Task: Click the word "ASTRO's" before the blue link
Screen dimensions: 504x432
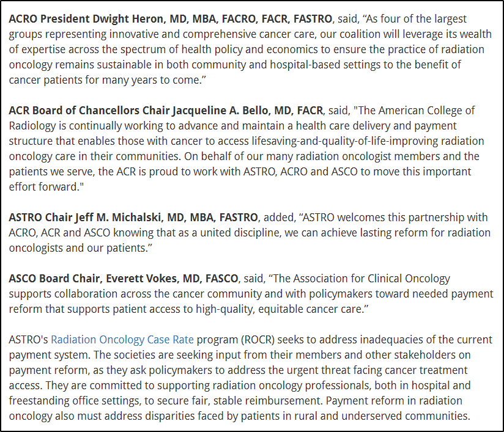Action: click(28, 339)
